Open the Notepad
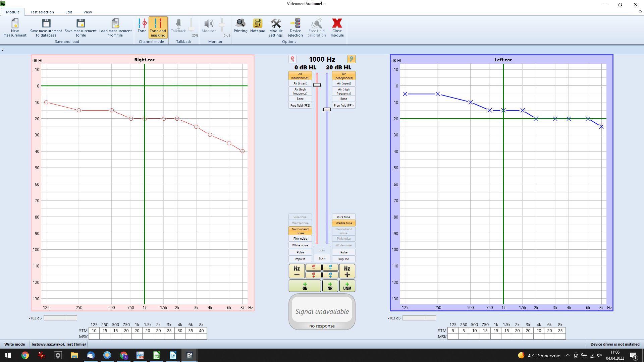This screenshot has width=644, height=362. 258,26
